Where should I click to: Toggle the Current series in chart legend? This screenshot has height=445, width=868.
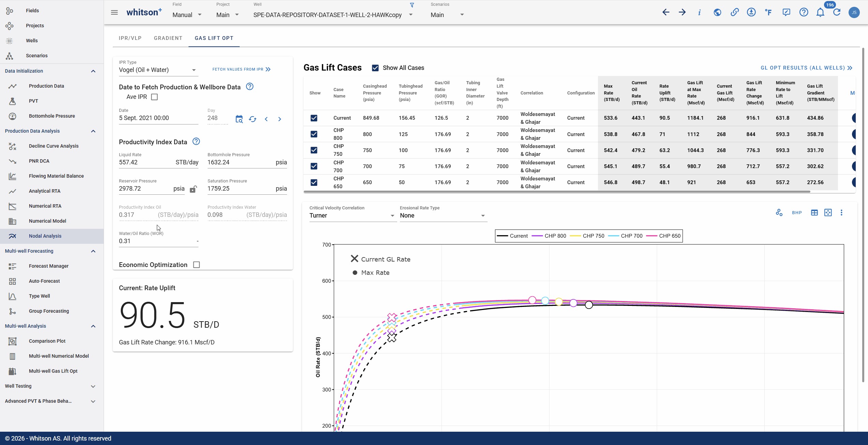[512, 236]
